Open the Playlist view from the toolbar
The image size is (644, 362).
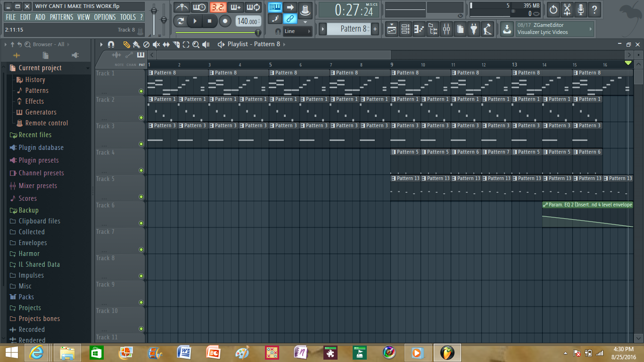click(392, 29)
